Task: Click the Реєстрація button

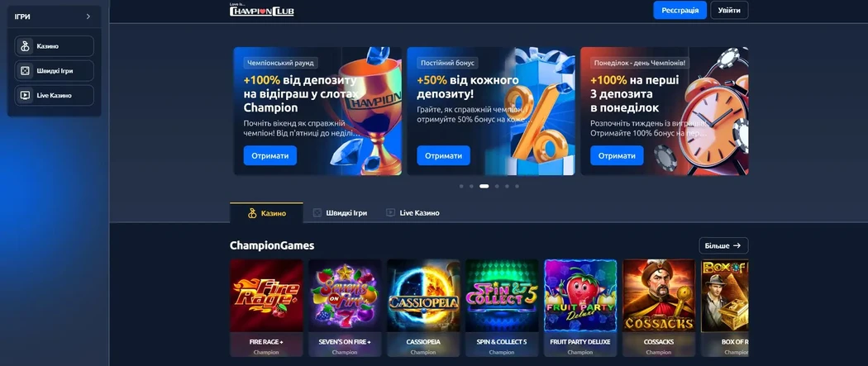Action: pos(680,11)
